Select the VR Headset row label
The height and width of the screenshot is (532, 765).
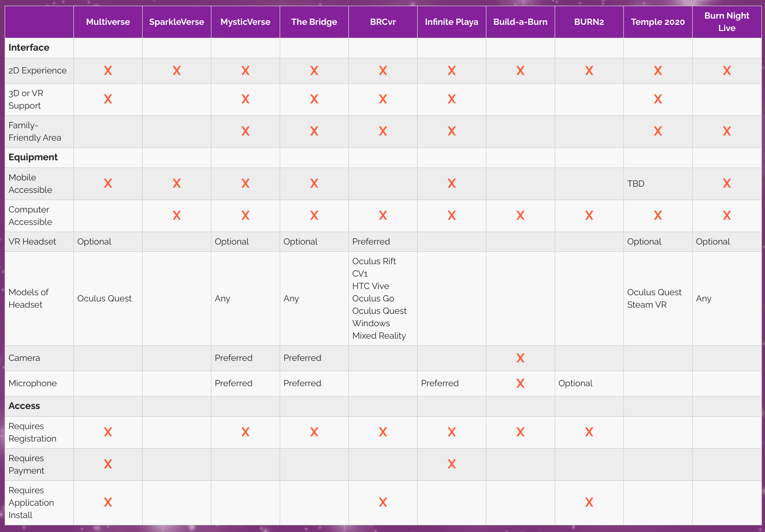[x=33, y=241]
